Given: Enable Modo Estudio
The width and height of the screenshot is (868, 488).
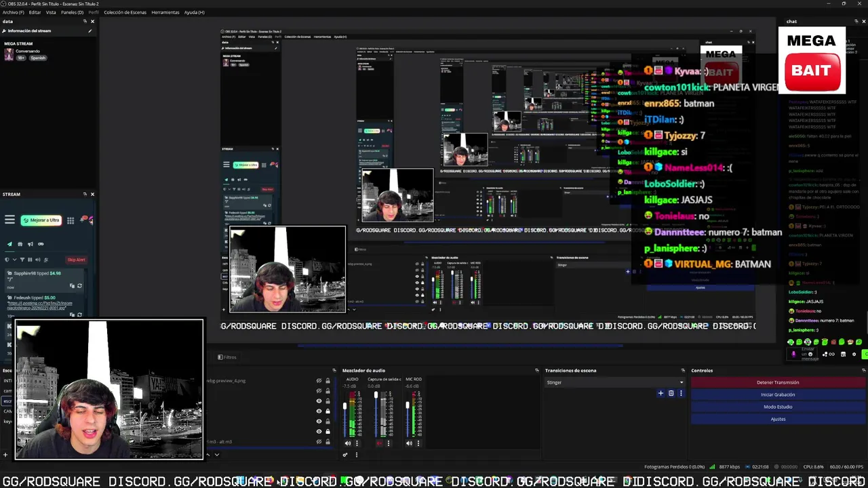Looking at the screenshot, I should coord(778,407).
